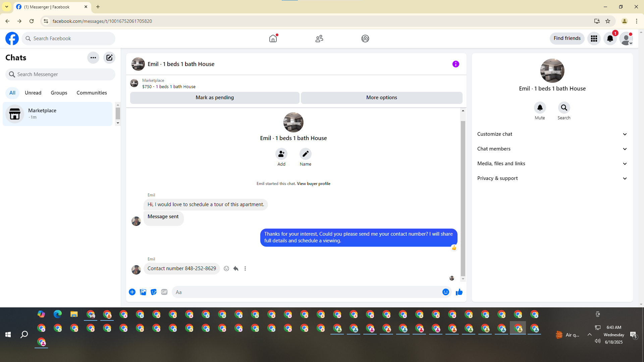Click the message input box
Viewport: 644px width, 362px height.
(x=307, y=292)
